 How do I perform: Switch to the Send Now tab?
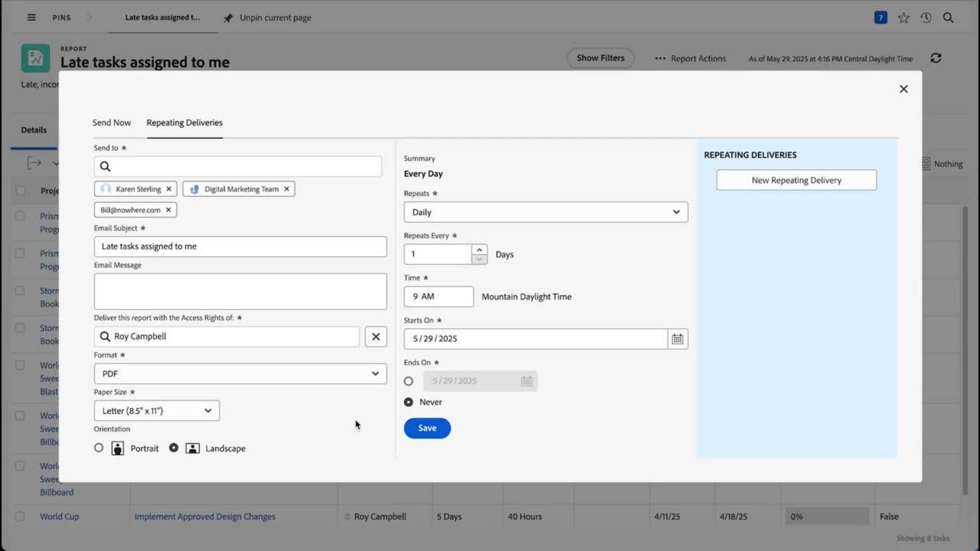111,122
